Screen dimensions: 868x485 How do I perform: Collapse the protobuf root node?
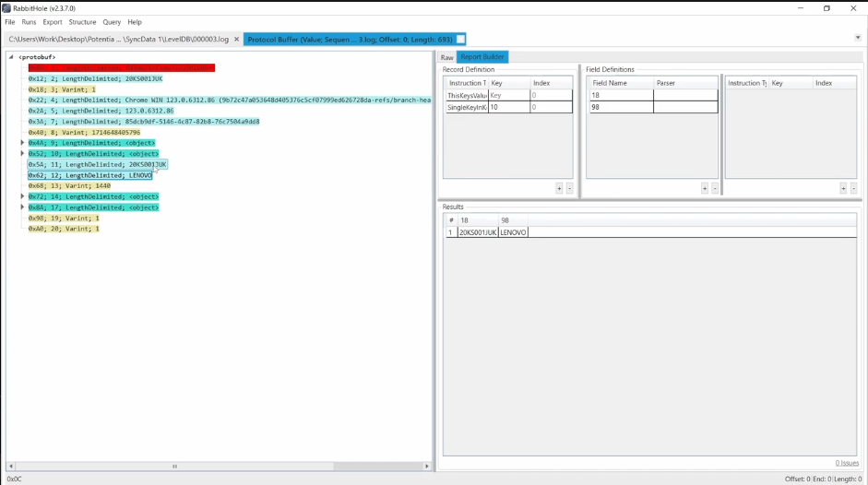pos(12,57)
